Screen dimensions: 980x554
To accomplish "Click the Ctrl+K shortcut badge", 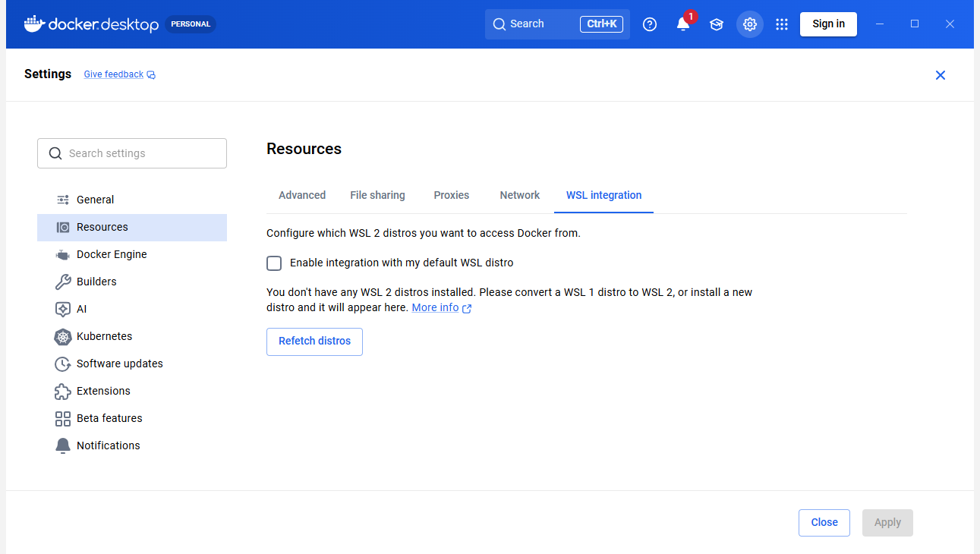I will (602, 24).
